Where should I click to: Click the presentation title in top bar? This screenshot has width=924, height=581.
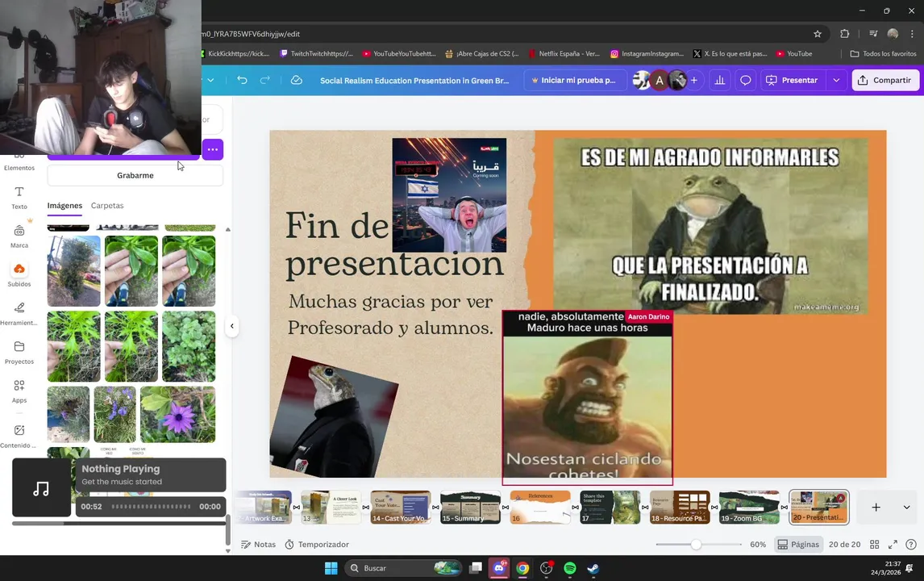point(414,80)
